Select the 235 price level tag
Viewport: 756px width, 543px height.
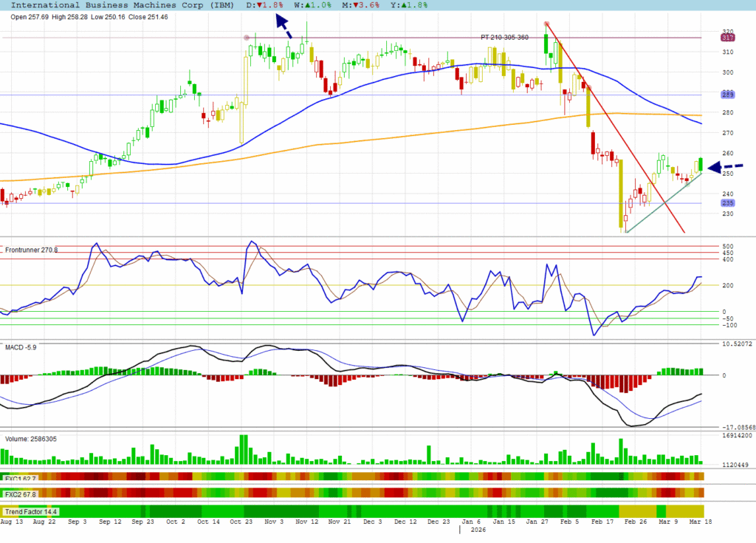[727, 203]
